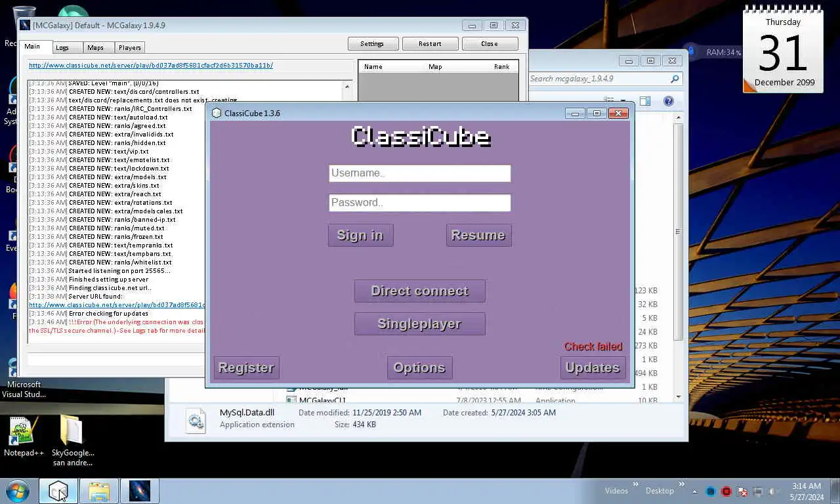The width and height of the screenshot is (840, 504).
Task: Click the 'Started listening on port 25565' log line
Action: point(100,270)
